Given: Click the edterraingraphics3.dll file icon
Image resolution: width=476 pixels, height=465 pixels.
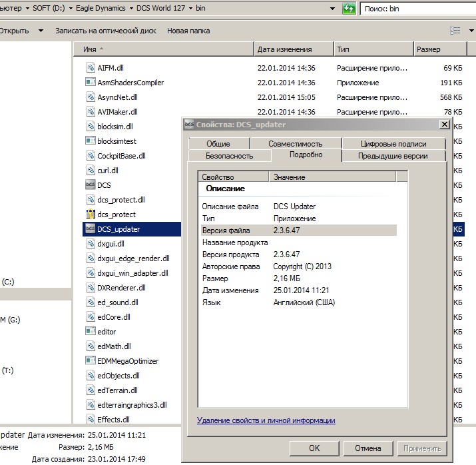Looking at the screenshot, I should pyautogui.click(x=91, y=405).
